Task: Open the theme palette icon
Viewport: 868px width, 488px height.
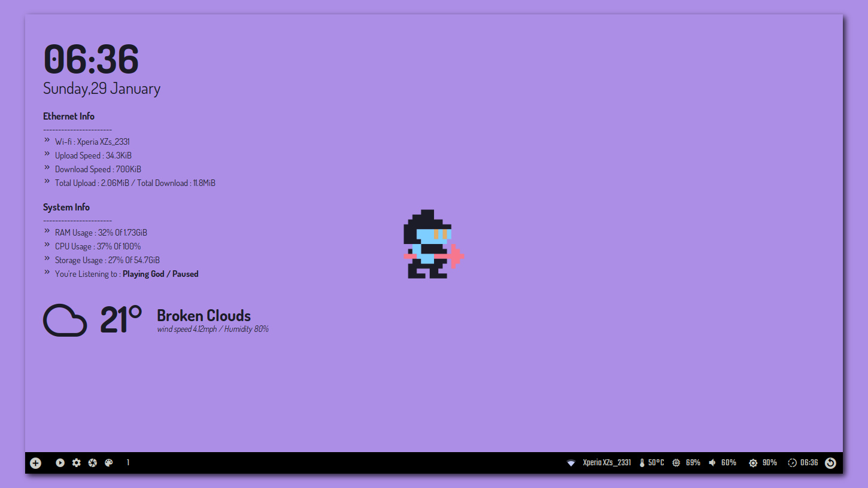Action: tap(108, 462)
